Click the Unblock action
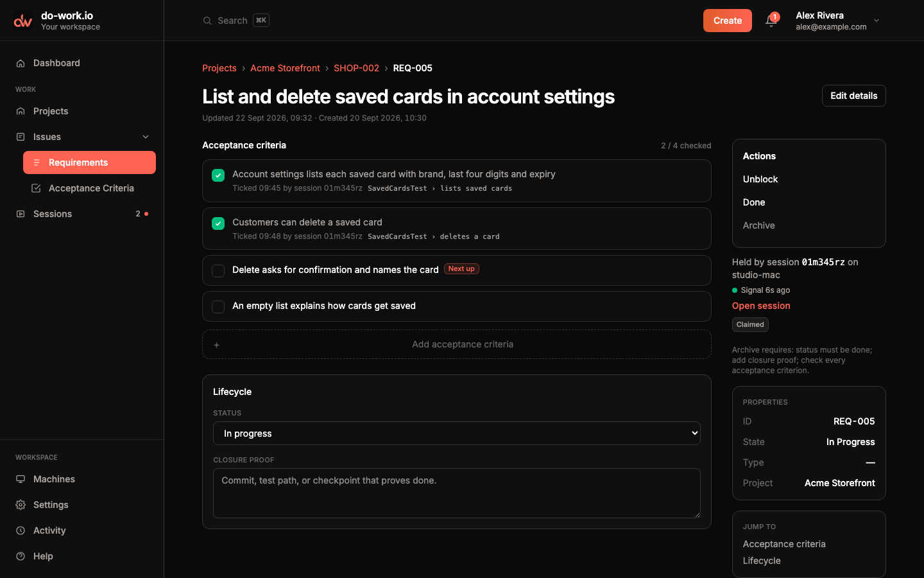The width and height of the screenshot is (924, 578). coord(760,179)
